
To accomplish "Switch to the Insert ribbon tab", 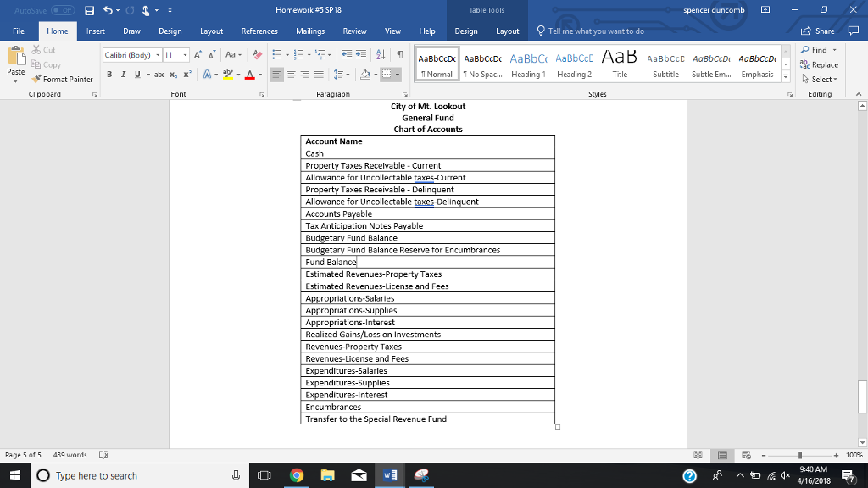I will click(95, 30).
